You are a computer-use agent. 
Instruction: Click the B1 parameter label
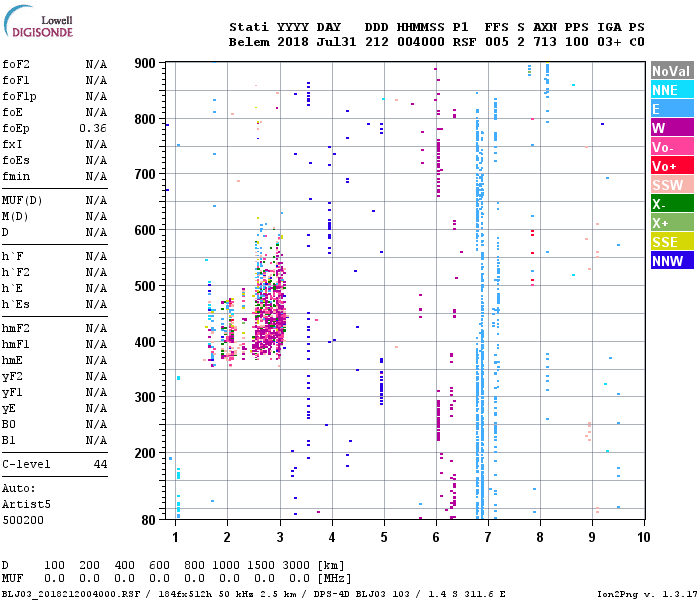[9, 441]
